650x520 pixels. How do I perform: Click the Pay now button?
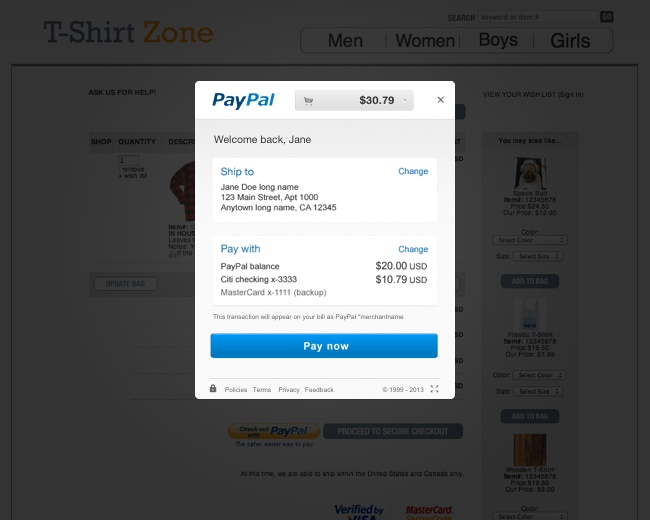point(324,346)
